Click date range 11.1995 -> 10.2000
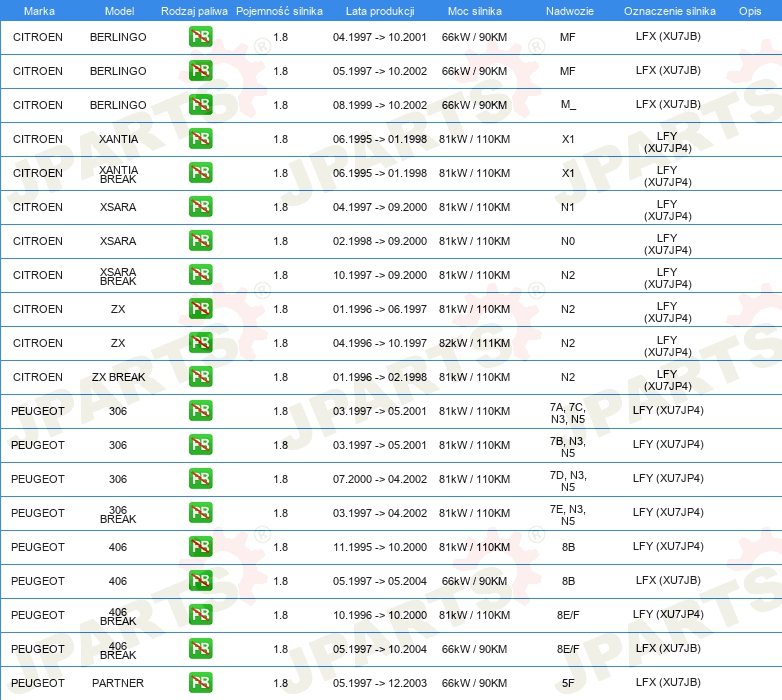Viewport: 782px width, 700px height. (x=380, y=547)
